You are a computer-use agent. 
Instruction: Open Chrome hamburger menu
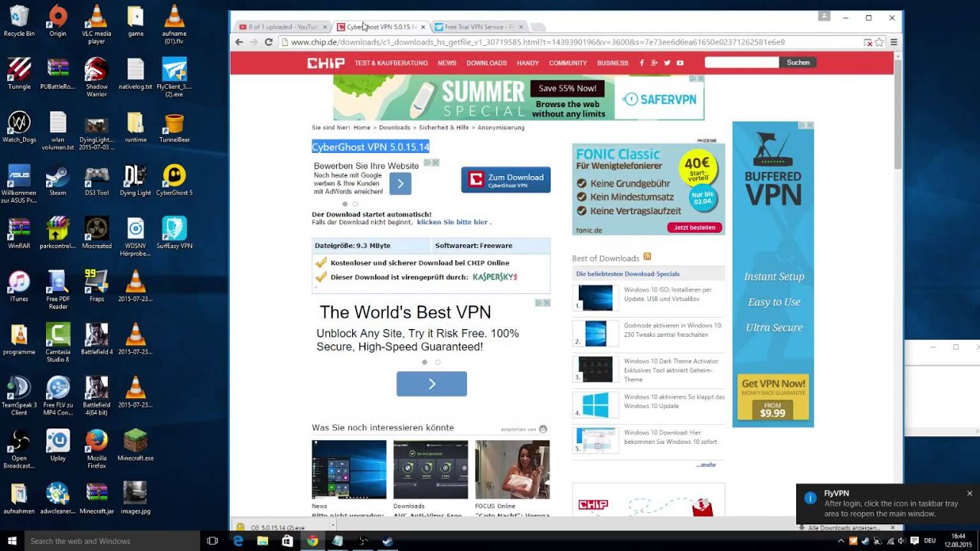coord(893,42)
